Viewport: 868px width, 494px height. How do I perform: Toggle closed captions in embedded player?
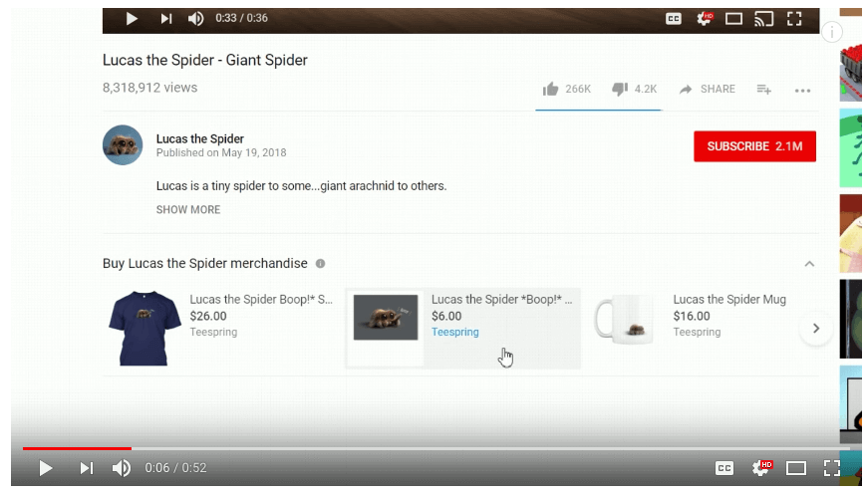coord(673,19)
